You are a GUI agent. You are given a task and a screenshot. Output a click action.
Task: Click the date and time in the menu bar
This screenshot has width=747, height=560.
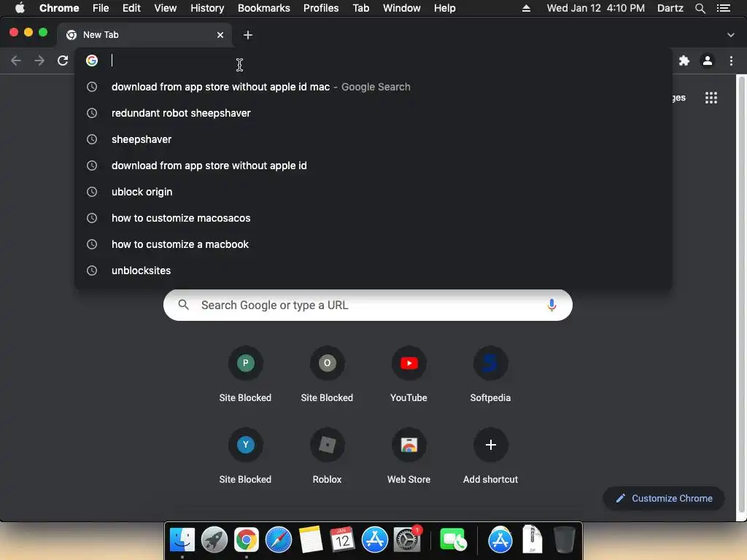[x=595, y=8]
